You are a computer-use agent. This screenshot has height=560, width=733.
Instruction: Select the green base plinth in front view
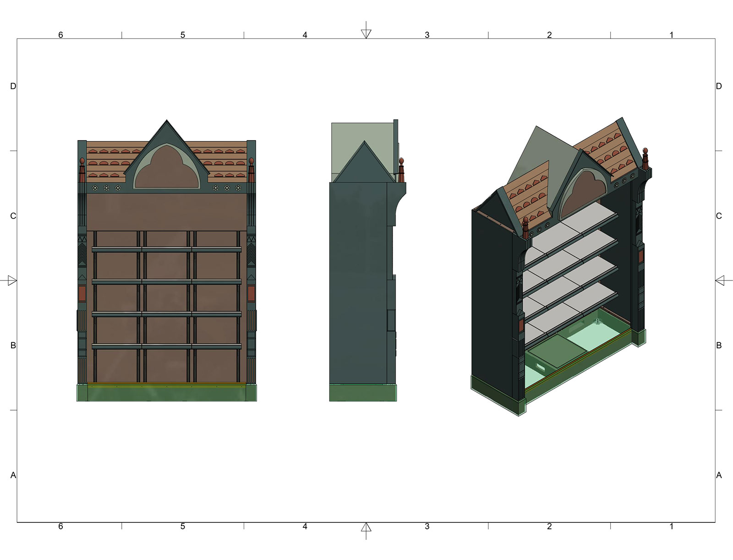tap(166, 393)
